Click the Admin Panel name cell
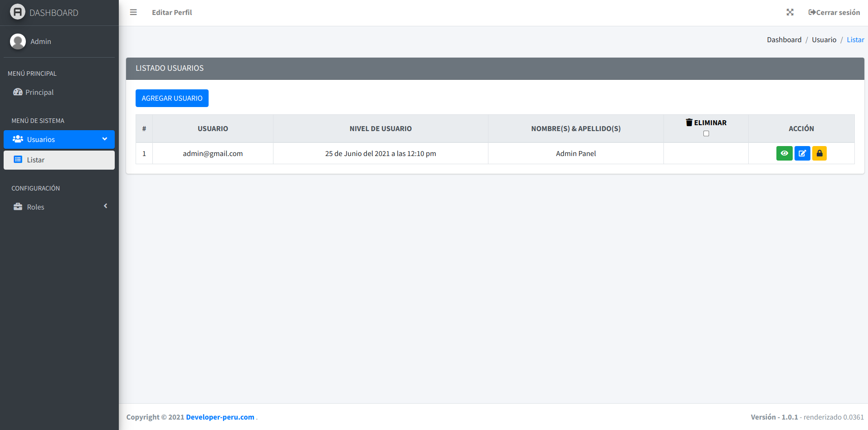This screenshot has height=430, width=868. [x=576, y=153]
